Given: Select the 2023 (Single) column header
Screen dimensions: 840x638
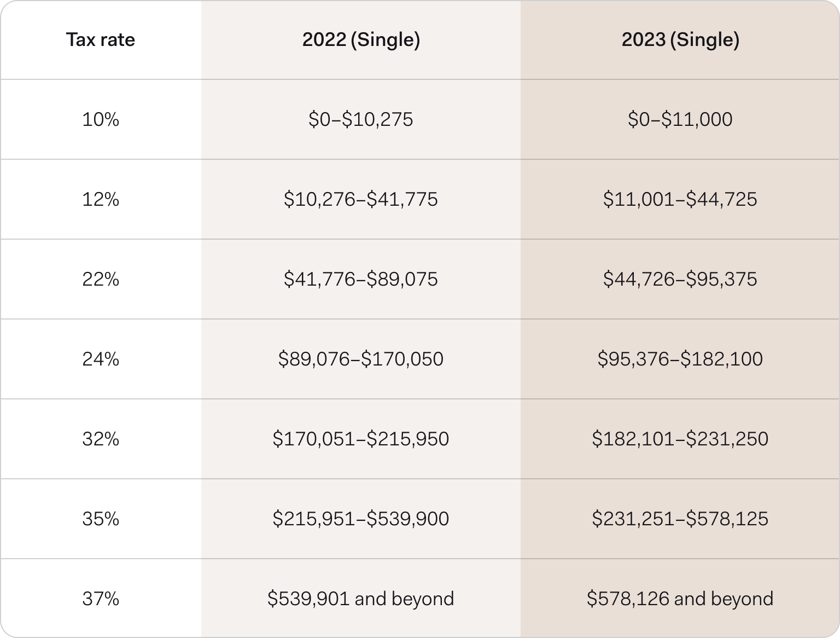Looking at the screenshot, I should (x=680, y=40).
